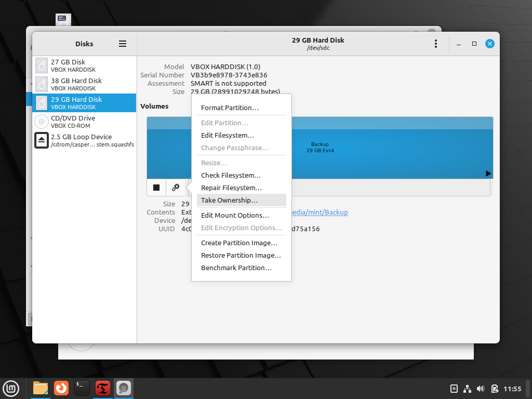532x399 pixels.
Task: Choose Take Ownership… from the menu
Action: [241, 200]
